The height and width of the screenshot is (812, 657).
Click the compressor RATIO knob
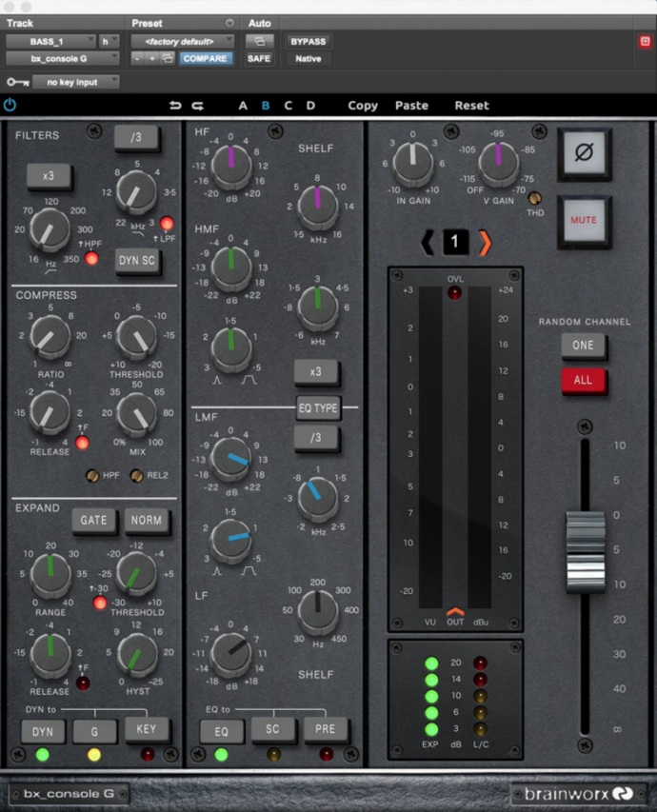coord(50,337)
